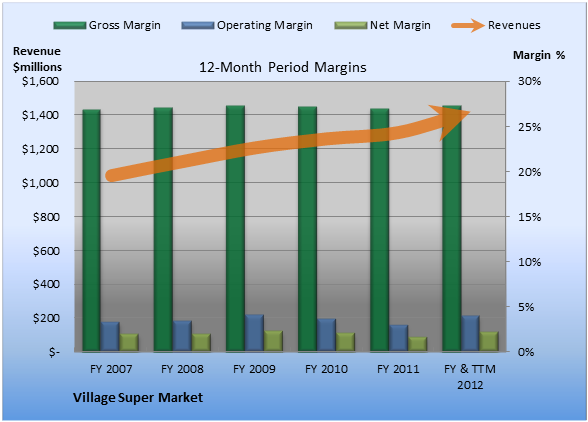Click the '20%' margin axis value
Image resolution: width=588 pixels, height=422 pixels.
click(530, 172)
